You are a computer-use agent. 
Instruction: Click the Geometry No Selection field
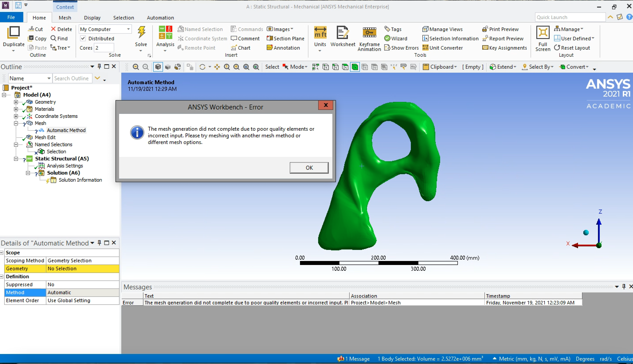(x=82, y=269)
